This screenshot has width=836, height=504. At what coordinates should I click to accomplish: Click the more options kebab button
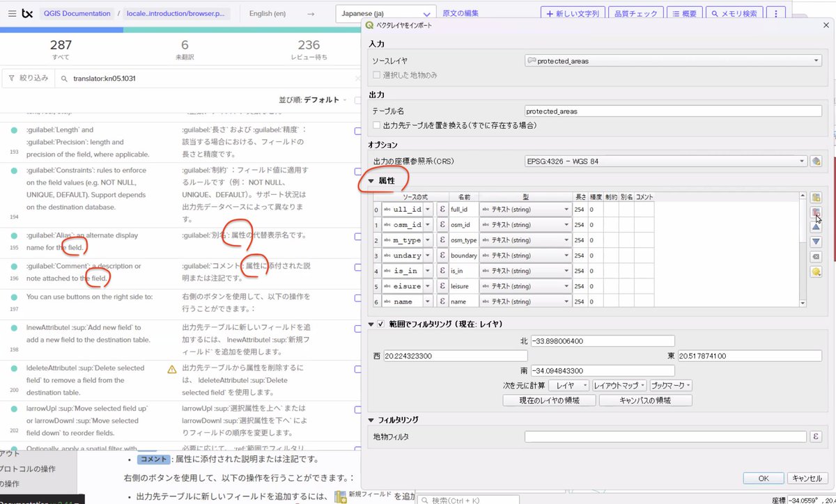(775, 13)
